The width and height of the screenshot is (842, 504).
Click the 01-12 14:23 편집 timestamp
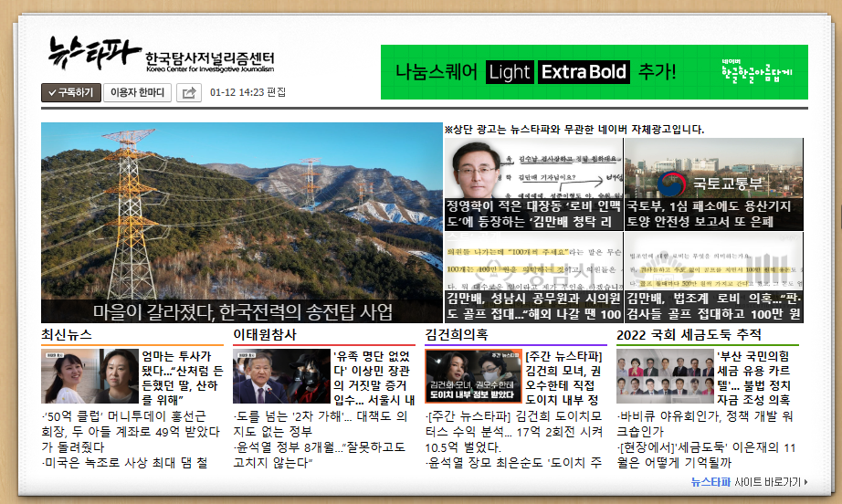(247, 92)
